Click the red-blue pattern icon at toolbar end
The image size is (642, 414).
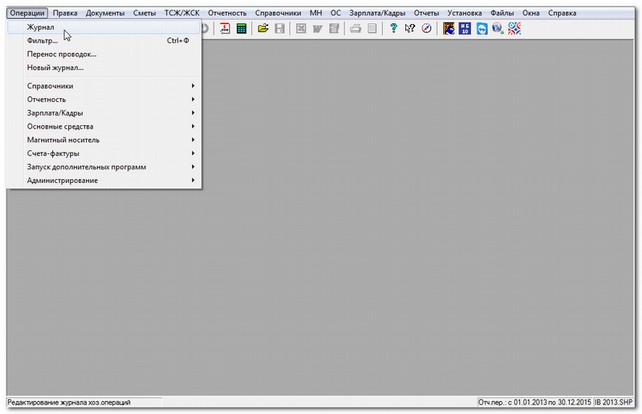[515, 29]
